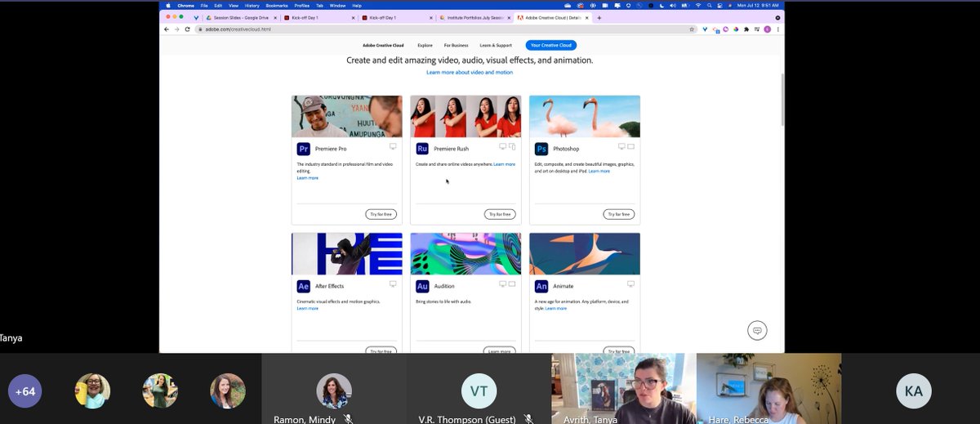The width and height of the screenshot is (980, 424).
Task: Click Try for free on Premiere Rush
Action: click(501, 214)
